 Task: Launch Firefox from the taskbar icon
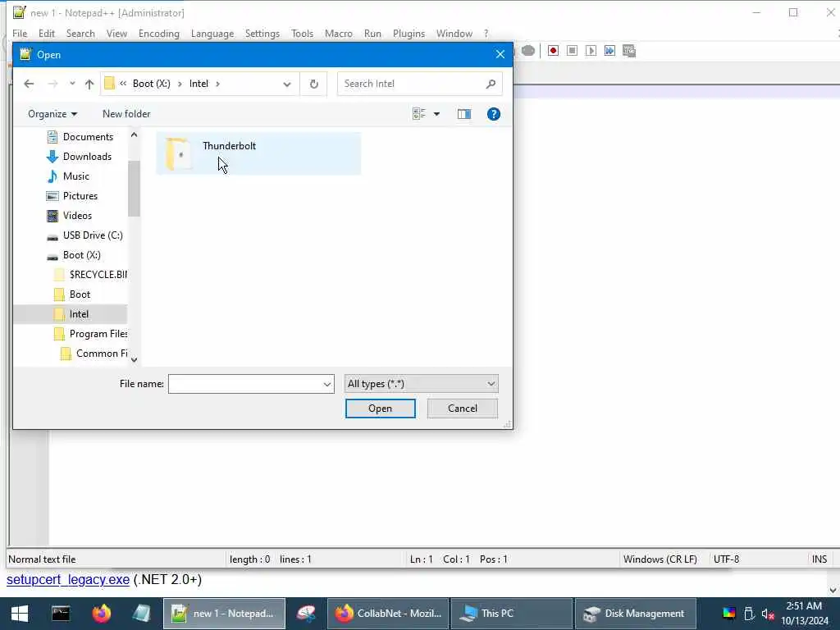point(101,614)
